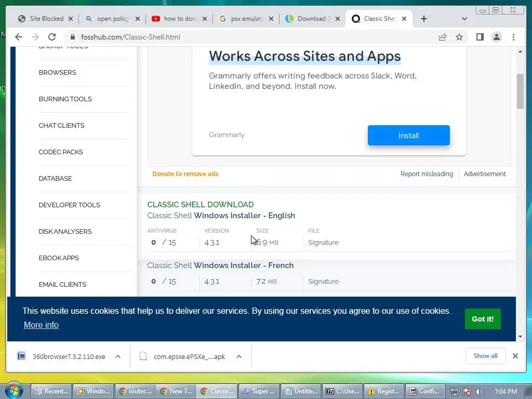Open the browser side panel
532x399 pixels.
point(480,37)
